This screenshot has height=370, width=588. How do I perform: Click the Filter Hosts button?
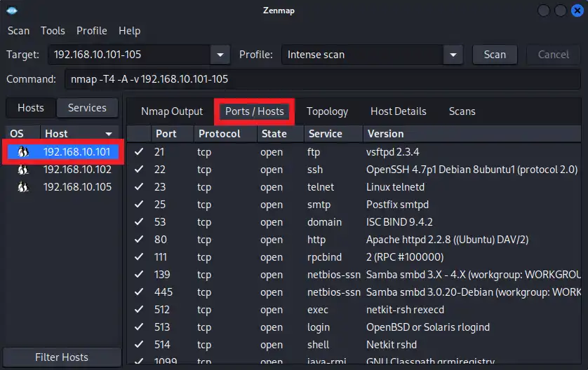62,357
